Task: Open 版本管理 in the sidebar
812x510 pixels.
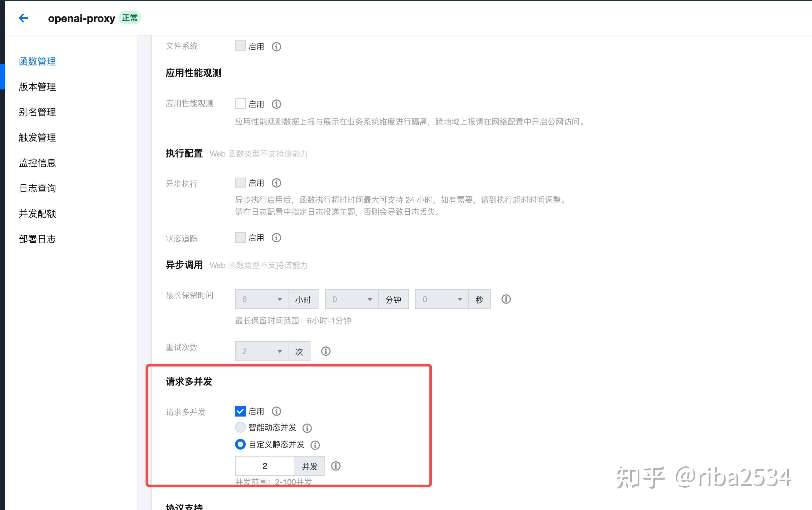Action: (x=37, y=87)
